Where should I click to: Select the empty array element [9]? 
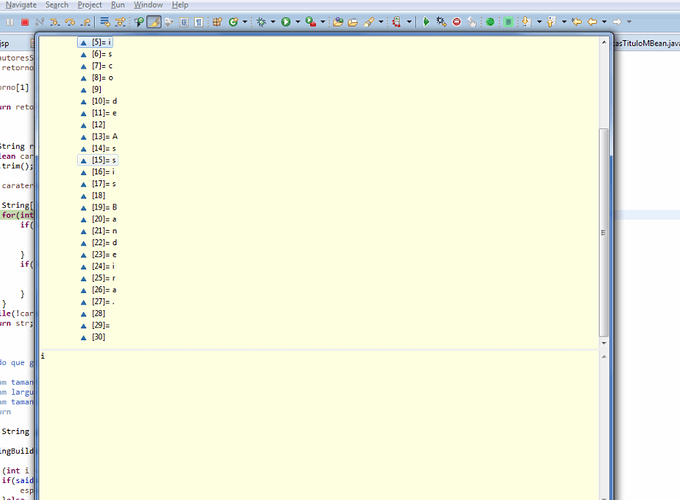(x=91, y=89)
